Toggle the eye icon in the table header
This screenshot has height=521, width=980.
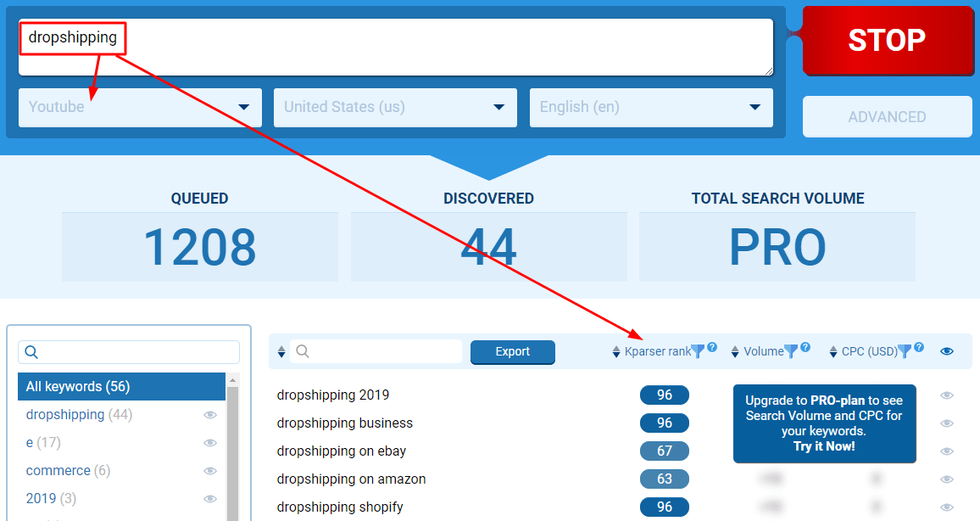pyautogui.click(x=947, y=351)
